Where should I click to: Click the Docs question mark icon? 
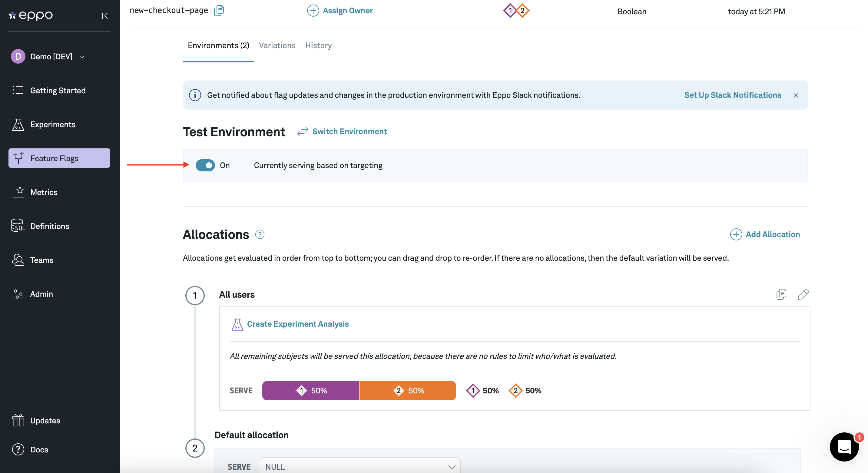coord(18,449)
